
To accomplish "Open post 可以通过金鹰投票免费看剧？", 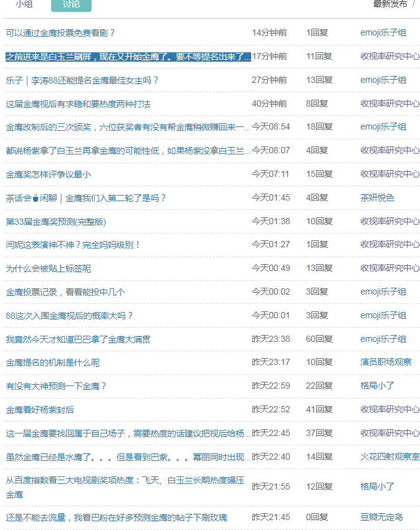I will (60, 33).
